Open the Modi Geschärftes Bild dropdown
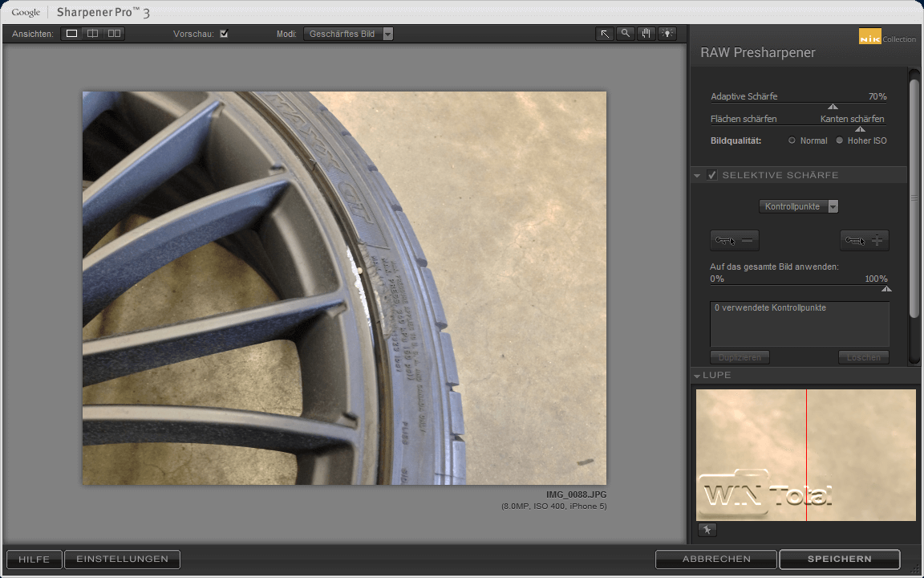The width and height of the screenshot is (924, 578). pyautogui.click(x=349, y=34)
